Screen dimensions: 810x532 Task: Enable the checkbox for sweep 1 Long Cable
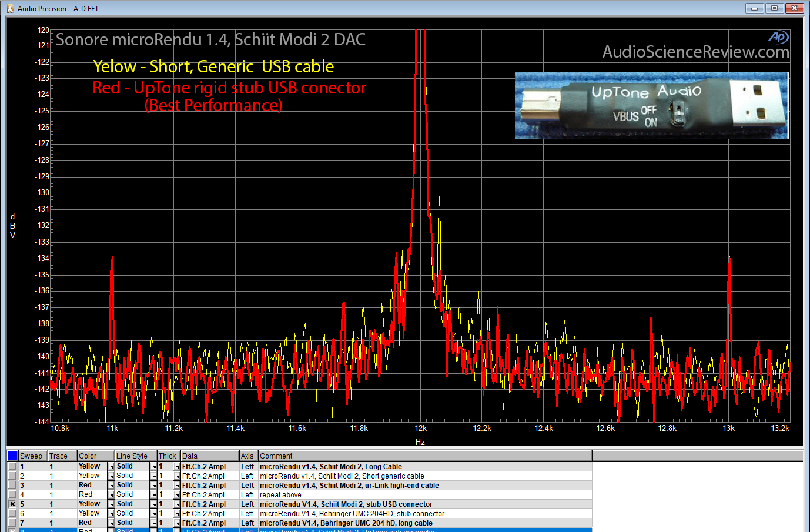click(12, 466)
